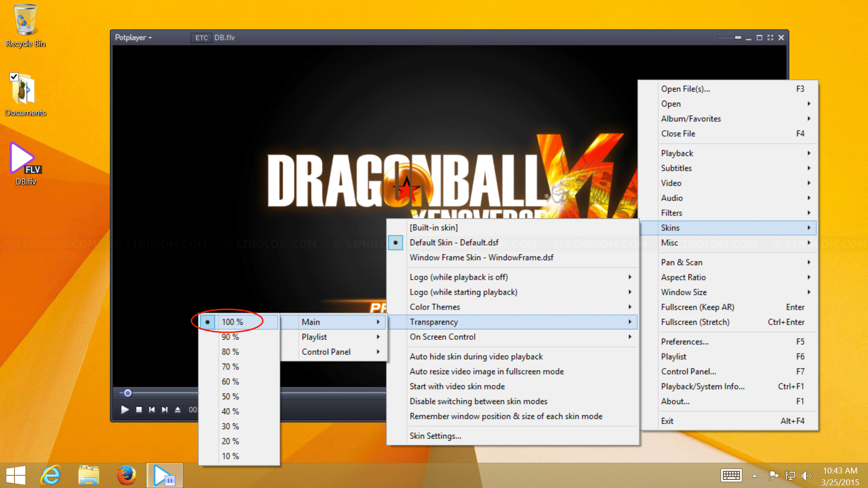Launch Internet Explorer from the taskbar
This screenshot has width=868, height=488.
tap(51, 476)
